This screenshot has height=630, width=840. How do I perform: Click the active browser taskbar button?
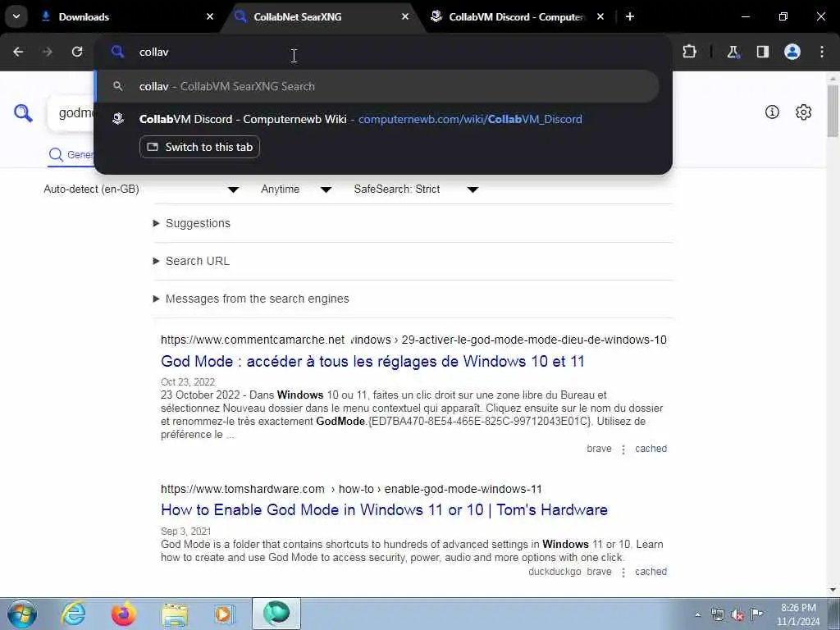(x=276, y=614)
